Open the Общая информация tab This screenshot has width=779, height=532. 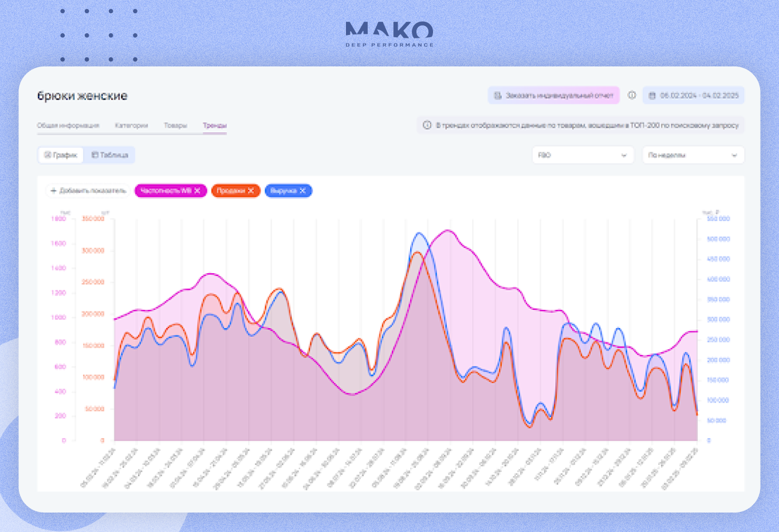coord(68,125)
